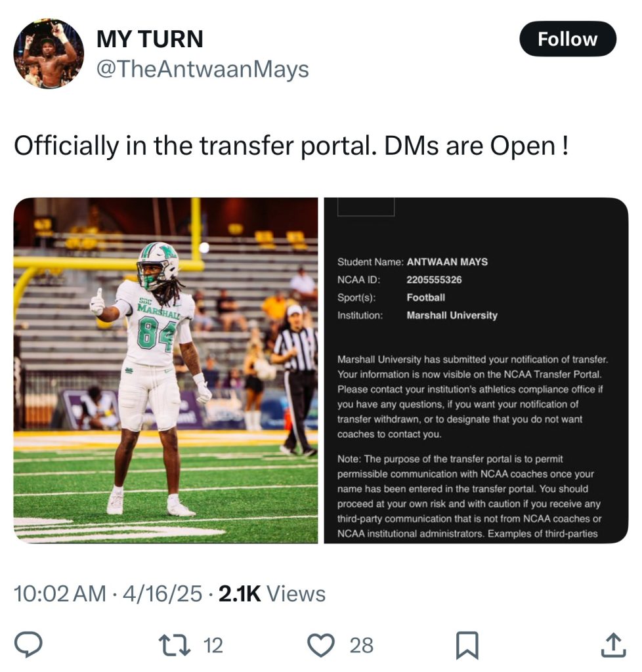Click the reply speech bubble icon
642x672 pixels.
[28, 644]
